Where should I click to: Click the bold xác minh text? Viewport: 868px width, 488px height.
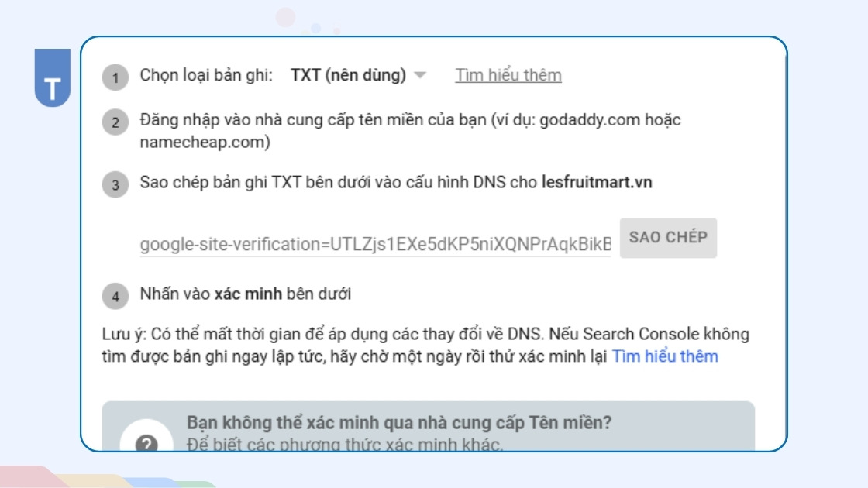[248, 294]
